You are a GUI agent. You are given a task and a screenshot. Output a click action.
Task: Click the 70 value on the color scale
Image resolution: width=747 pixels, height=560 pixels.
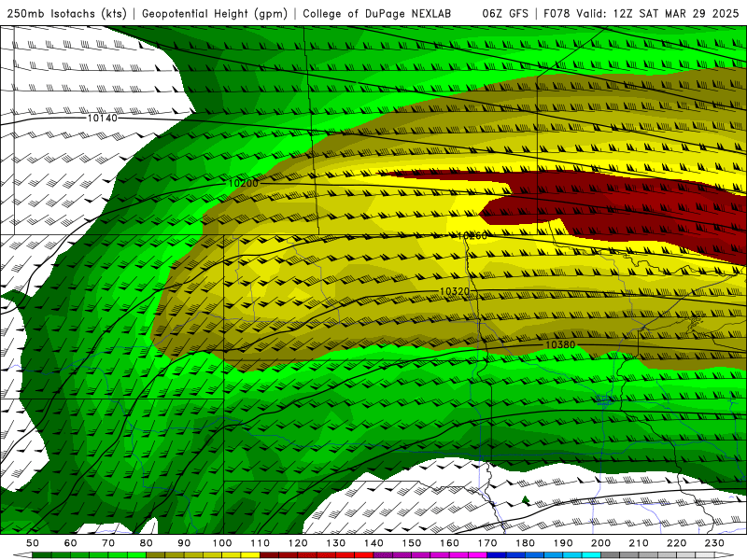(x=108, y=543)
